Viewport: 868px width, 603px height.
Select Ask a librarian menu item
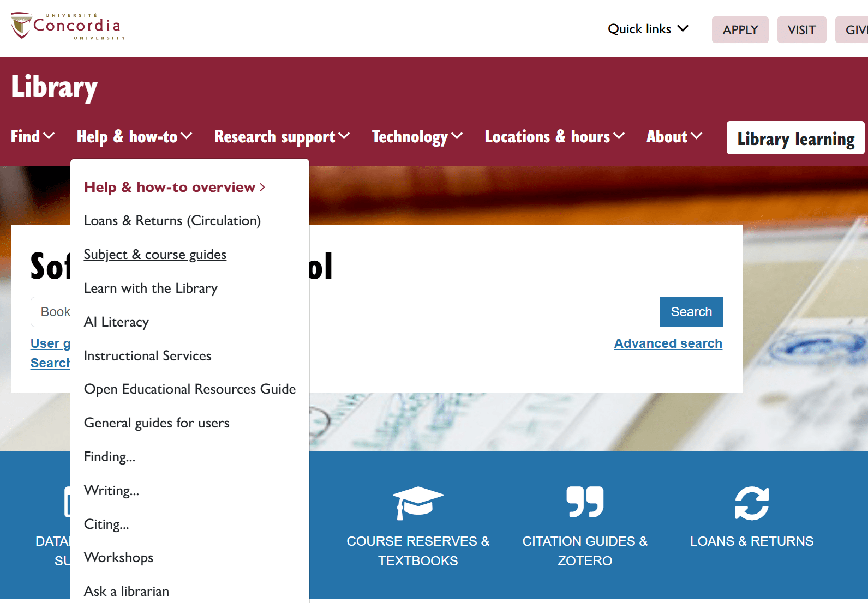[127, 591]
